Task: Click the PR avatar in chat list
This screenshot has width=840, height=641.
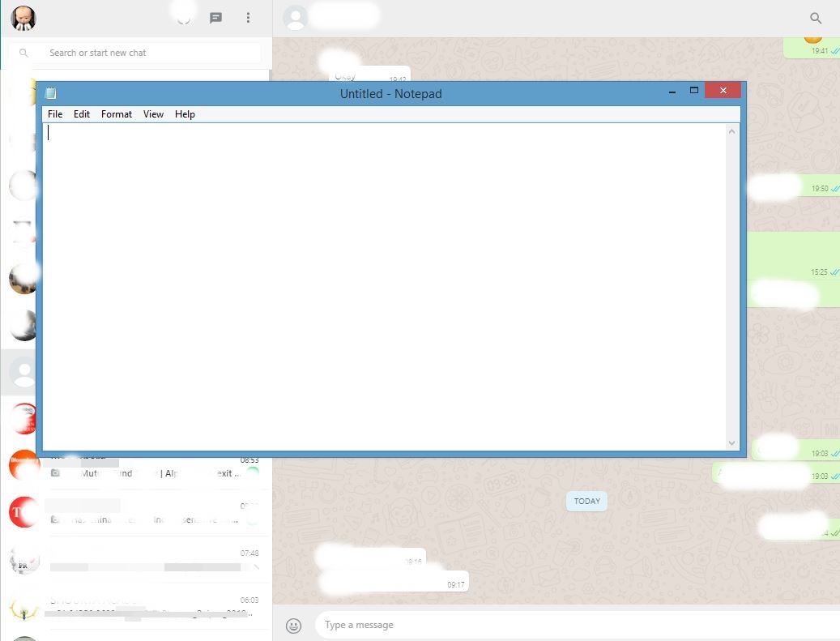Action: tap(23, 561)
